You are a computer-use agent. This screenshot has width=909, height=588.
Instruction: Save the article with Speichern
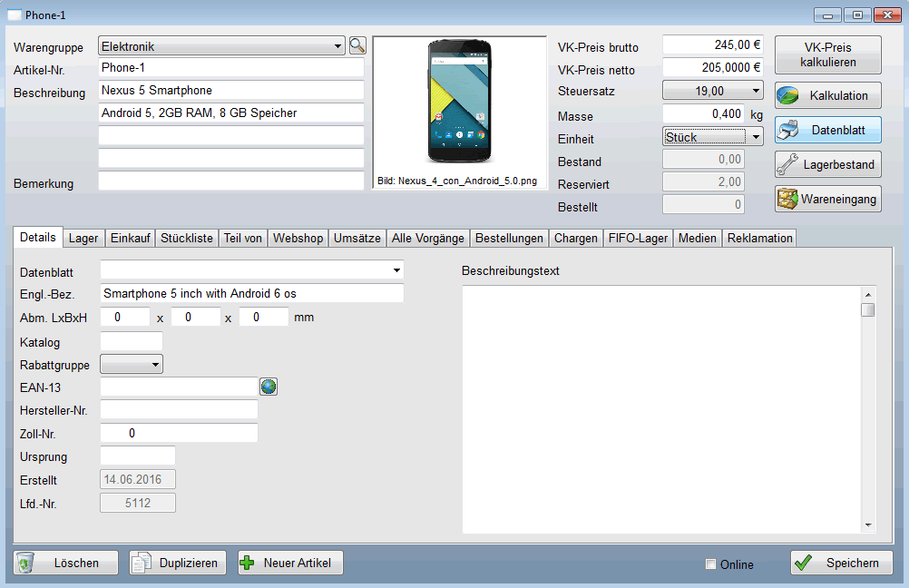[x=841, y=563]
